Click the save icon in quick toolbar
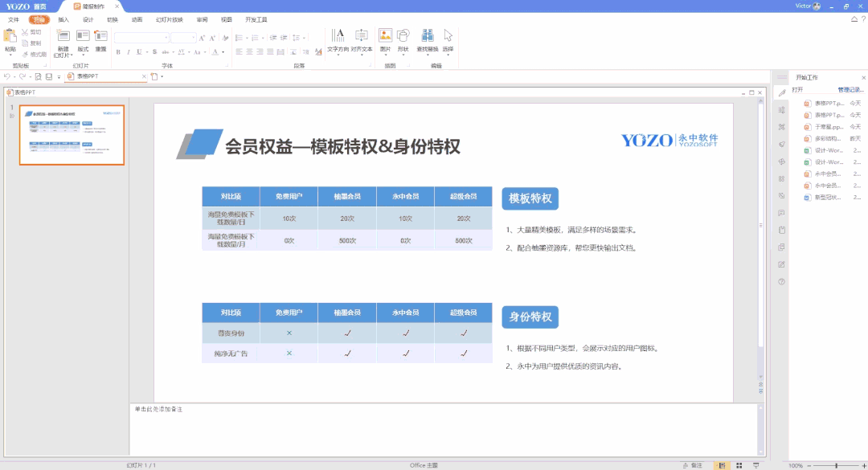This screenshot has height=470, width=868. point(49,76)
